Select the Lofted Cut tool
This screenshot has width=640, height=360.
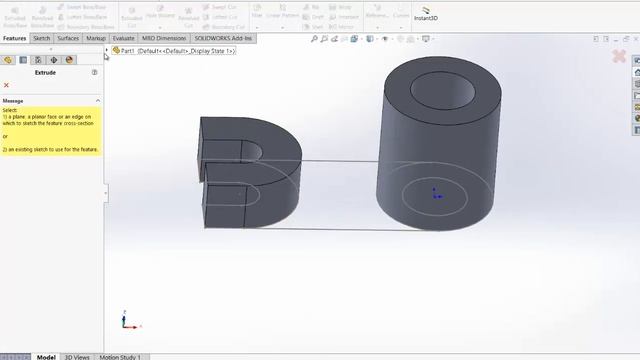click(220, 17)
